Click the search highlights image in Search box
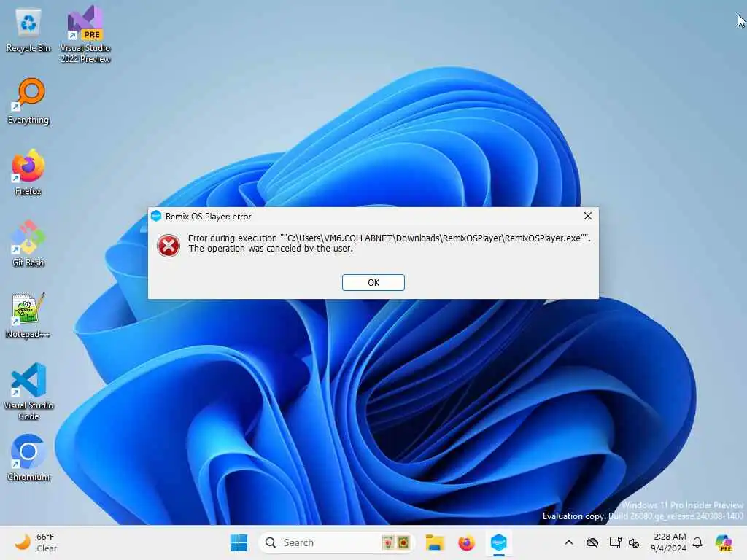Viewport: 747px width, 560px height. click(395, 542)
